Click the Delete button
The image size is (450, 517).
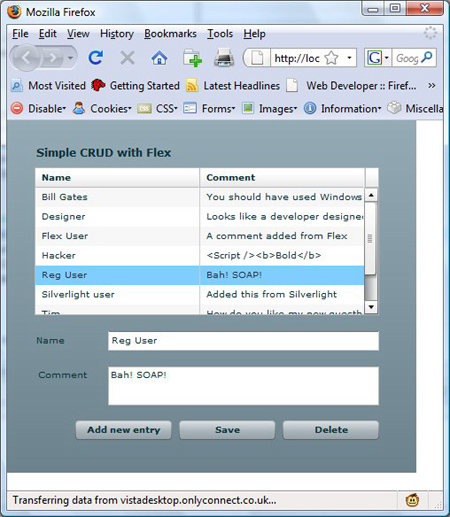point(331,430)
